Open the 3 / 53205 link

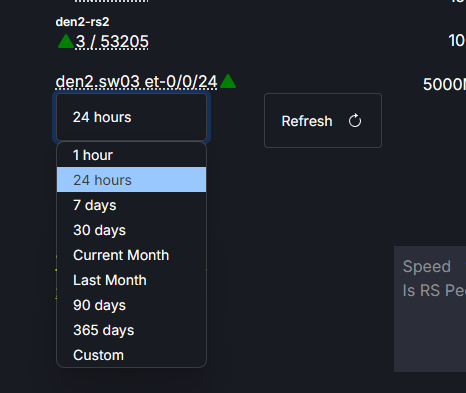112,42
